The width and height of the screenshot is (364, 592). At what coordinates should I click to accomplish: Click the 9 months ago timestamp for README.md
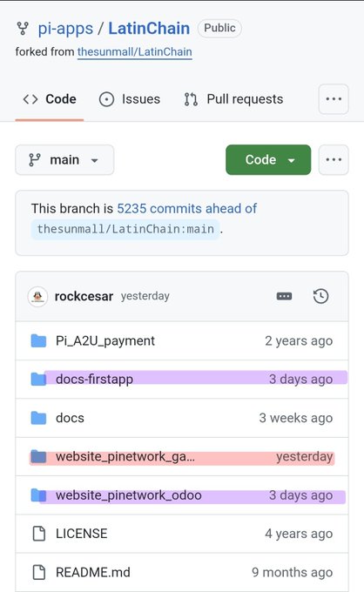pyautogui.click(x=293, y=572)
